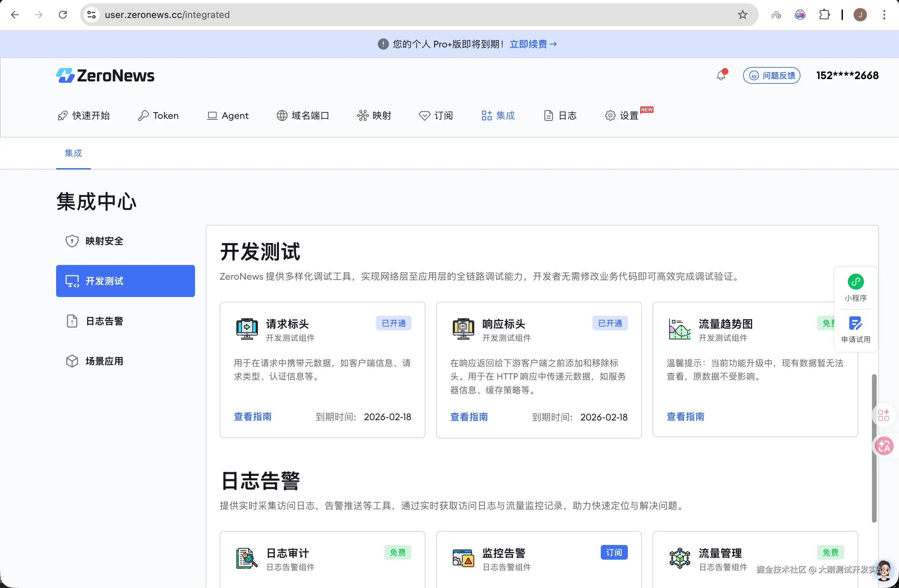Click the 开发测试 section heading
The height and width of the screenshot is (588, 899).
(x=260, y=252)
